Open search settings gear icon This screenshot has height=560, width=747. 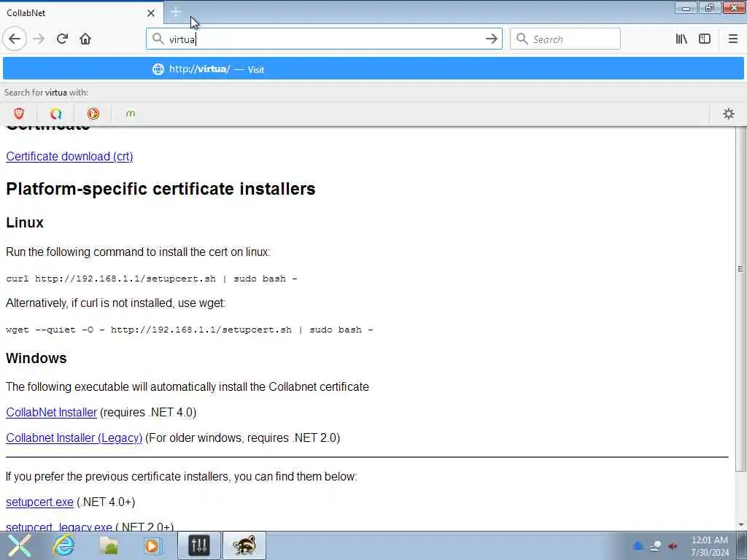[729, 113]
